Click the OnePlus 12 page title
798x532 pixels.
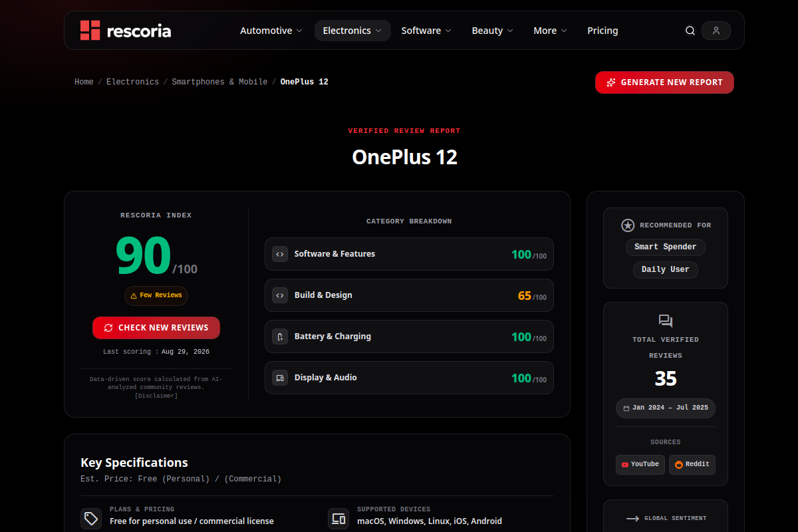pos(404,157)
